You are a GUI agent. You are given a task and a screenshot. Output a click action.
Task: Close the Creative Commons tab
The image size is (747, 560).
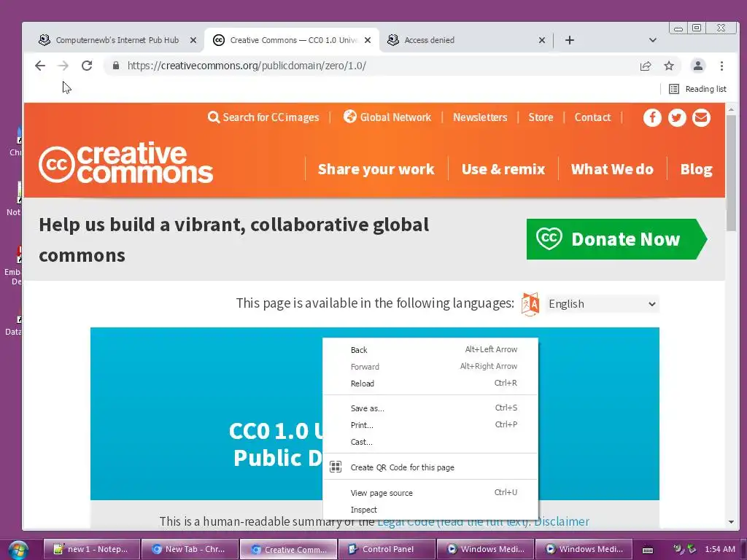[x=368, y=40]
